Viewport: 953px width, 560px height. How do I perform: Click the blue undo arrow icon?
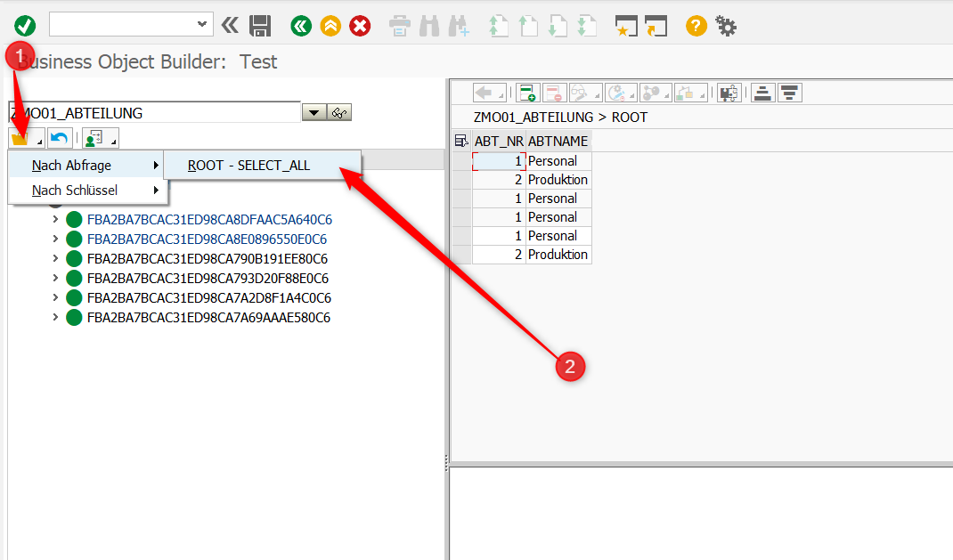[60, 139]
